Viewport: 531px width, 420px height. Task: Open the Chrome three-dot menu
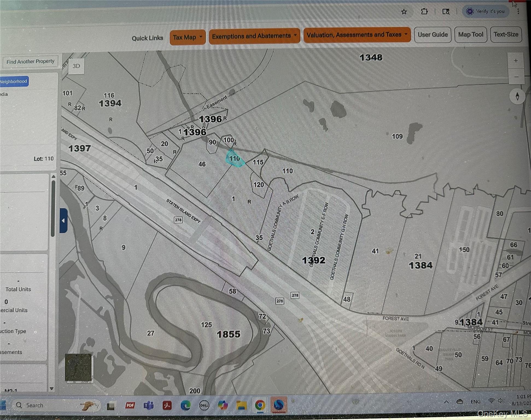518,11
